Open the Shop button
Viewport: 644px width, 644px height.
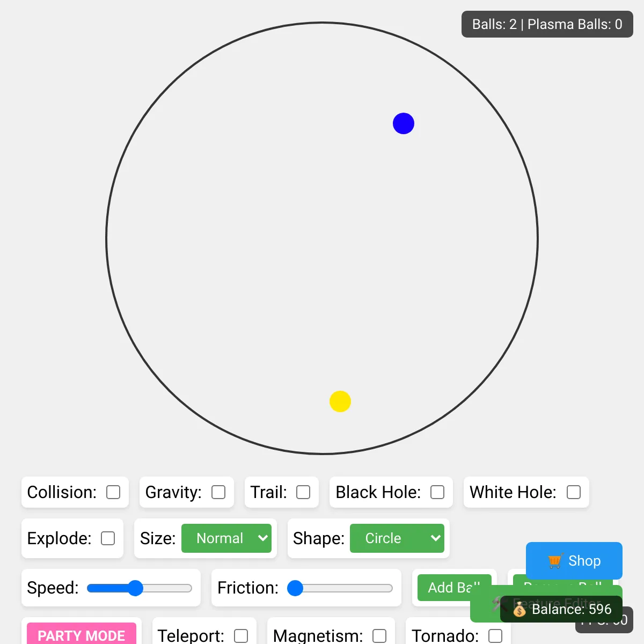[574, 561]
